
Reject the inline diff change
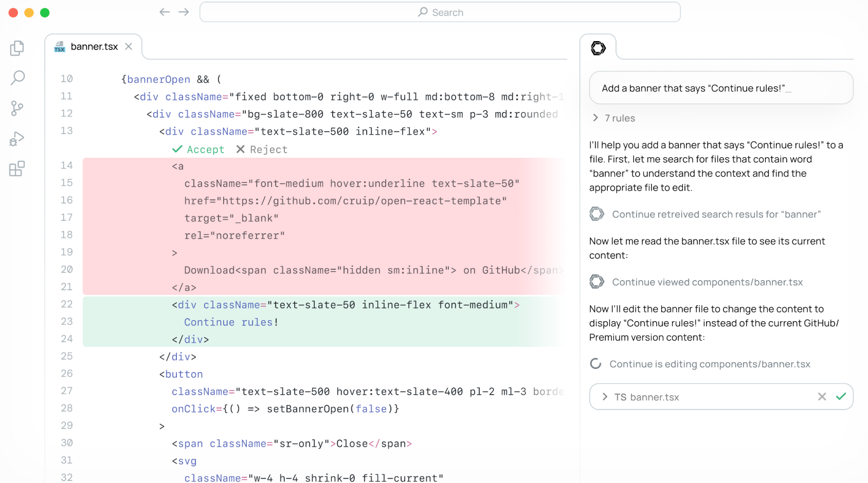point(262,150)
